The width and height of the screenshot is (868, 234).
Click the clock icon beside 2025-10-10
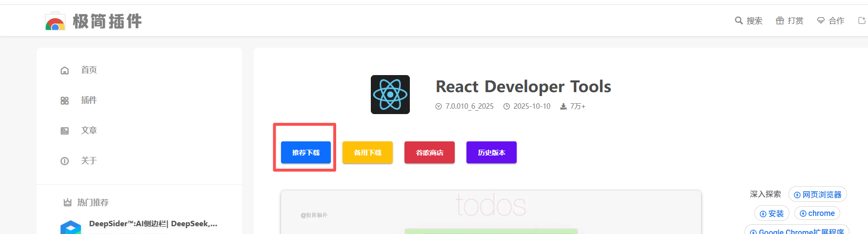(x=506, y=106)
